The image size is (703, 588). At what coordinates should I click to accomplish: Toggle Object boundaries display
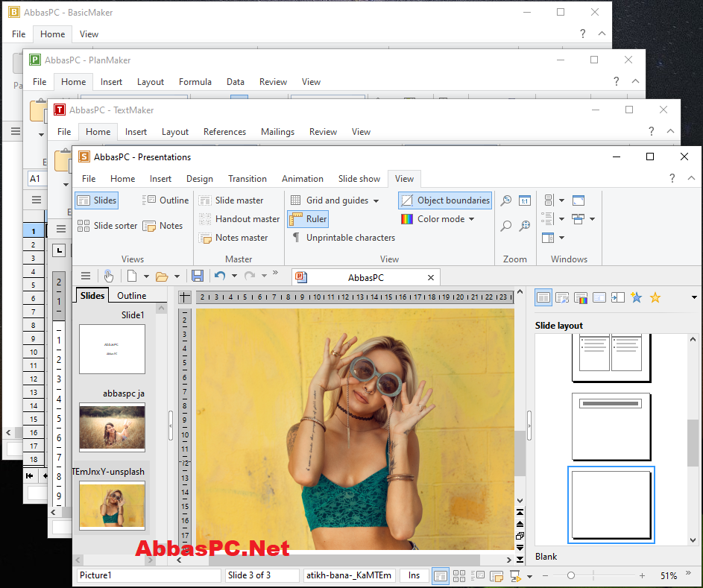pyautogui.click(x=445, y=200)
